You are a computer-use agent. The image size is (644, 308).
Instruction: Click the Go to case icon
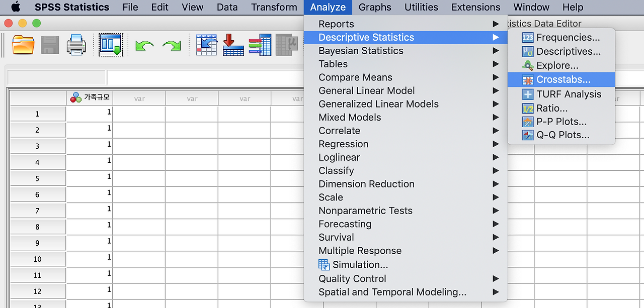pyautogui.click(x=206, y=45)
